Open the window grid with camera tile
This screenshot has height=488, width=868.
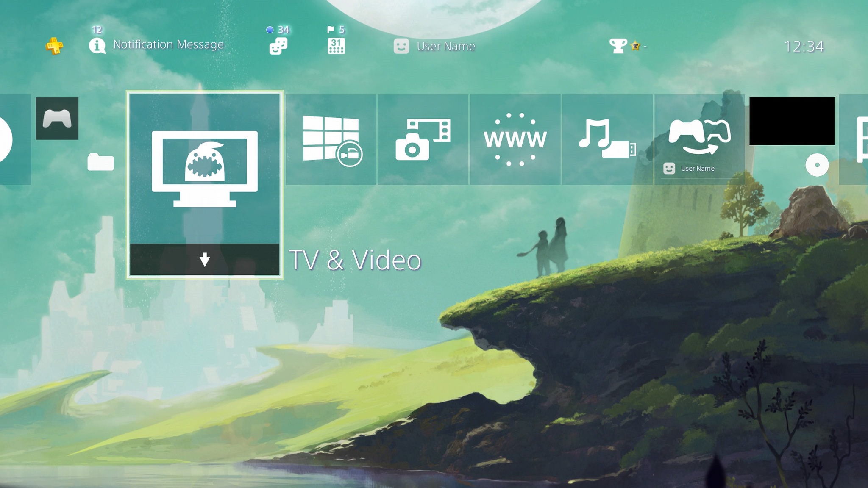click(x=331, y=139)
